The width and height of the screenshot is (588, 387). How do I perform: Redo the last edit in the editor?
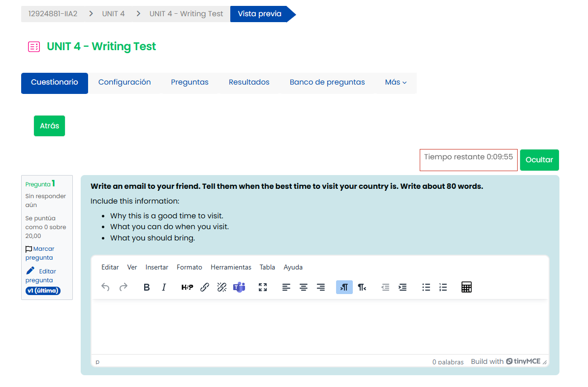coord(123,287)
